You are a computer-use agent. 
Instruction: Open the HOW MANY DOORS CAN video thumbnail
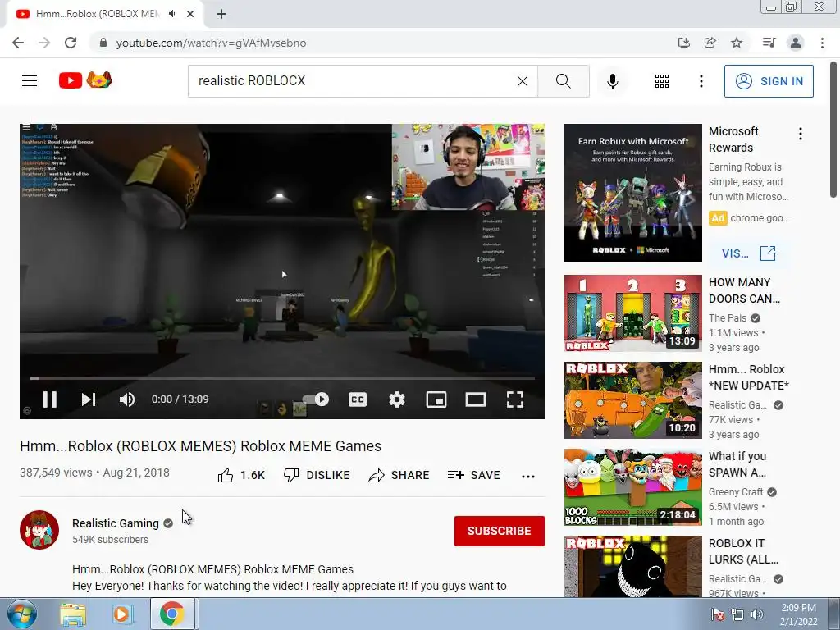(632, 313)
